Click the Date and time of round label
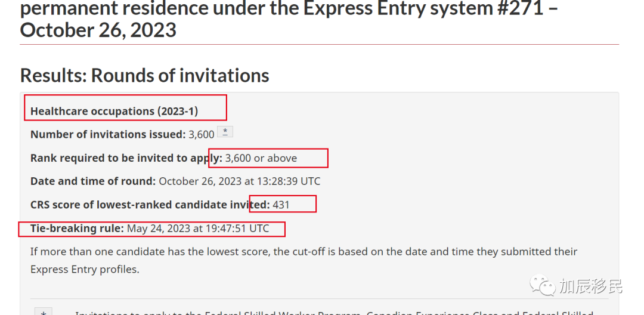Image resolution: width=644 pixels, height=315 pixels. 93,181
